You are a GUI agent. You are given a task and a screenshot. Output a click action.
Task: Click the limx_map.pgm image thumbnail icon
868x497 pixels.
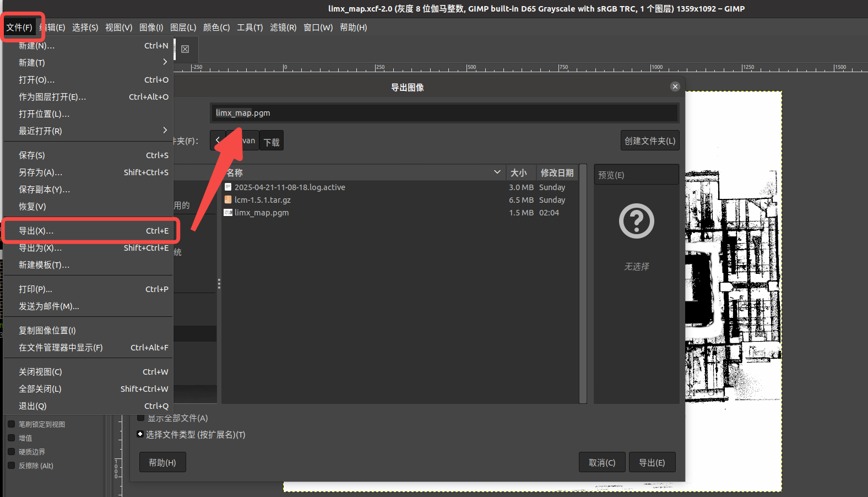click(228, 213)
